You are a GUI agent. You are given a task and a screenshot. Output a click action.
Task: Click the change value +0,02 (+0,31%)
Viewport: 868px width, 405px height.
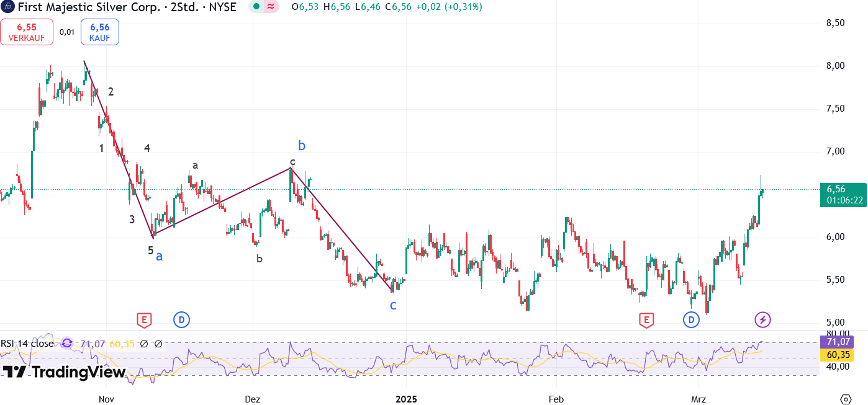(450, 7)
